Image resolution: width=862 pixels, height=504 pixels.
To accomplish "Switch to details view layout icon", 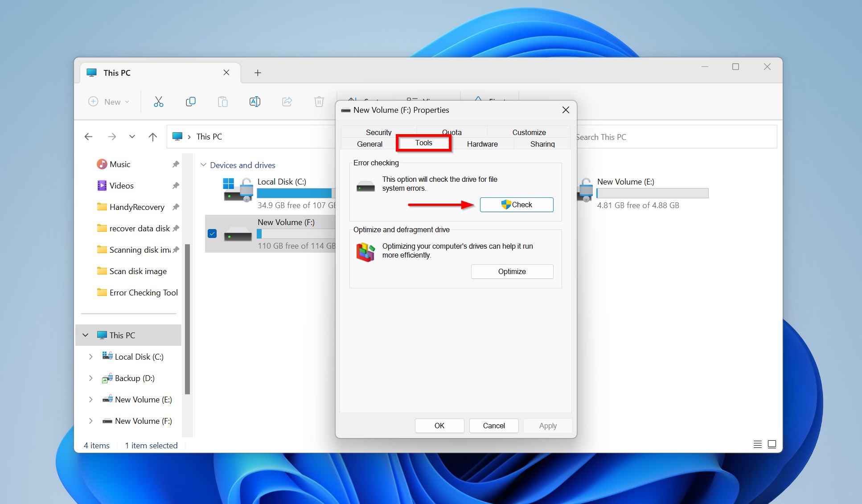I will (757, 444).
